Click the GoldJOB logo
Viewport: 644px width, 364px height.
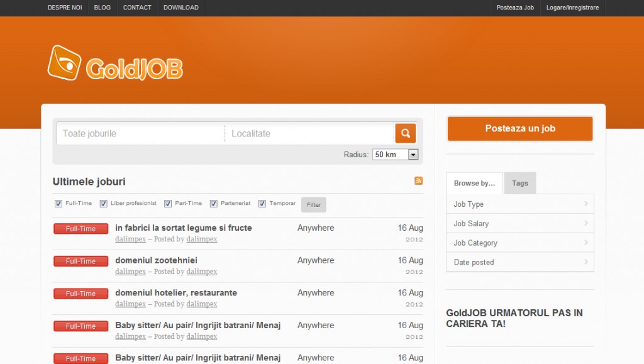pyautogui.click(x=115, y=63)
